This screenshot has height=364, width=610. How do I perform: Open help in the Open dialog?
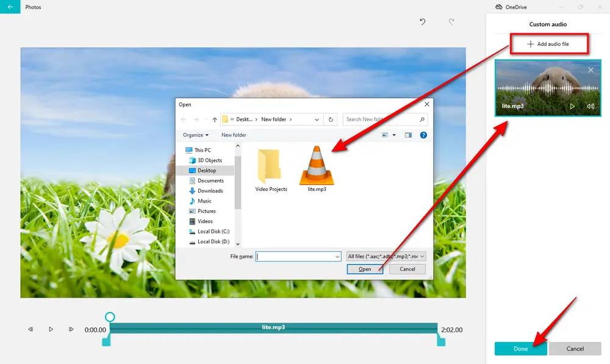pos(423,135)
